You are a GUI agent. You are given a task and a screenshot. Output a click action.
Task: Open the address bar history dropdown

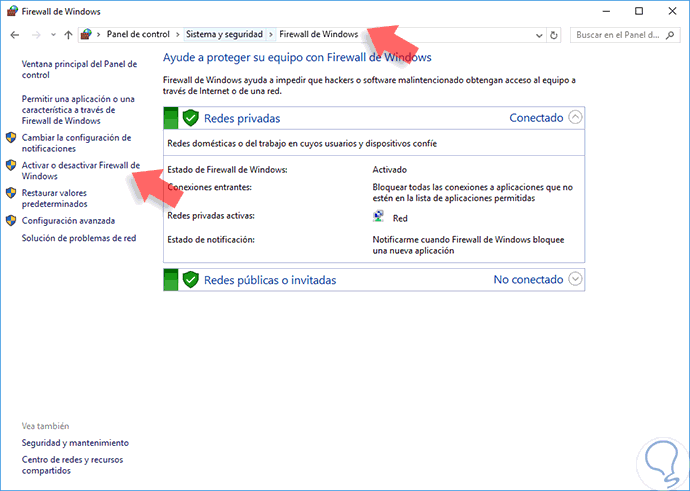[539, 35]
